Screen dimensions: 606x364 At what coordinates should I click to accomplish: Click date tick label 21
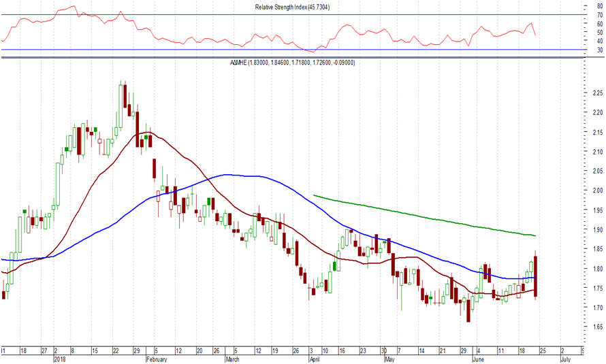click(443, 351)
